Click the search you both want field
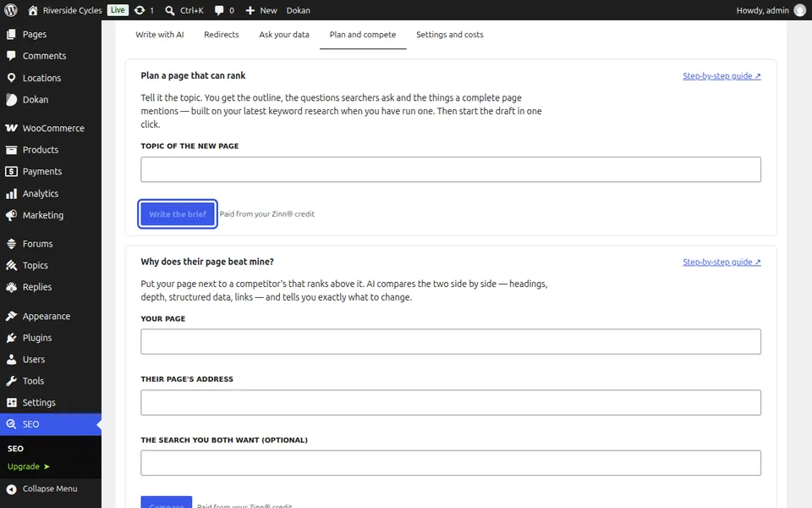 coord(451,463)
